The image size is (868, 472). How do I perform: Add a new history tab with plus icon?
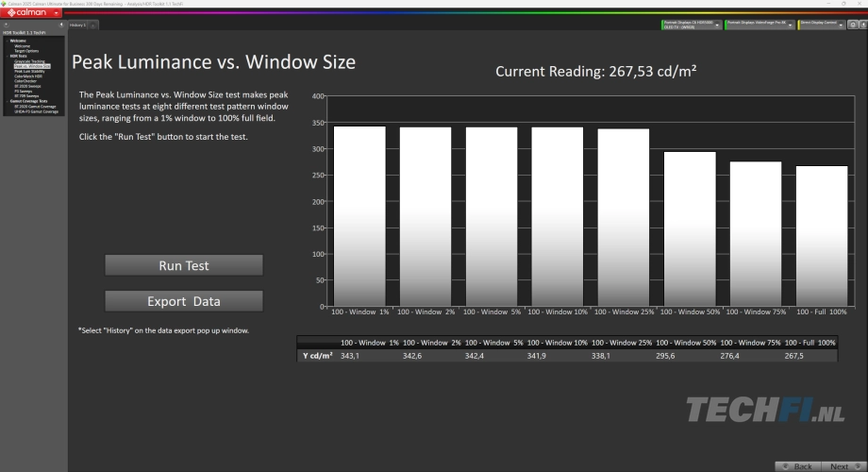point(92,25)
